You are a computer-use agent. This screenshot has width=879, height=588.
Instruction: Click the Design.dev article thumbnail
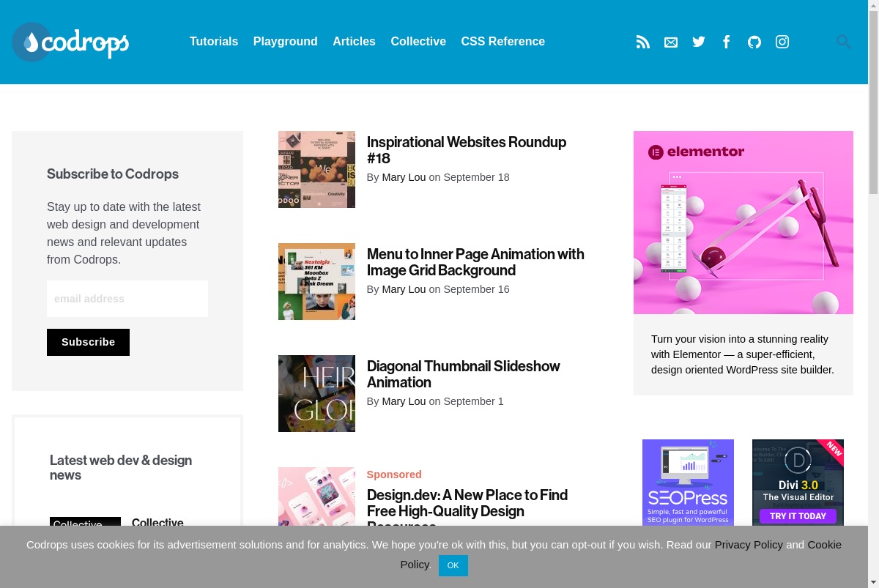(x=316, y=496)
